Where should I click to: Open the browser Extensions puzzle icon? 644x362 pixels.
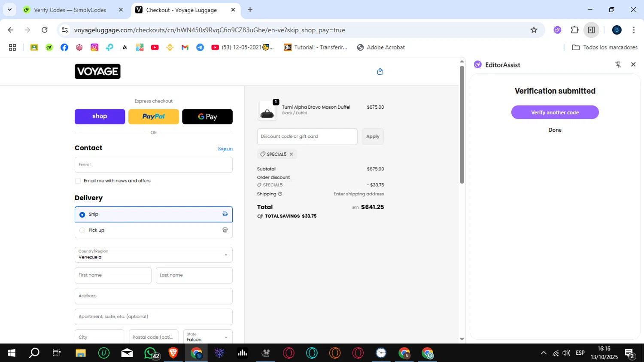pos(574,30)
